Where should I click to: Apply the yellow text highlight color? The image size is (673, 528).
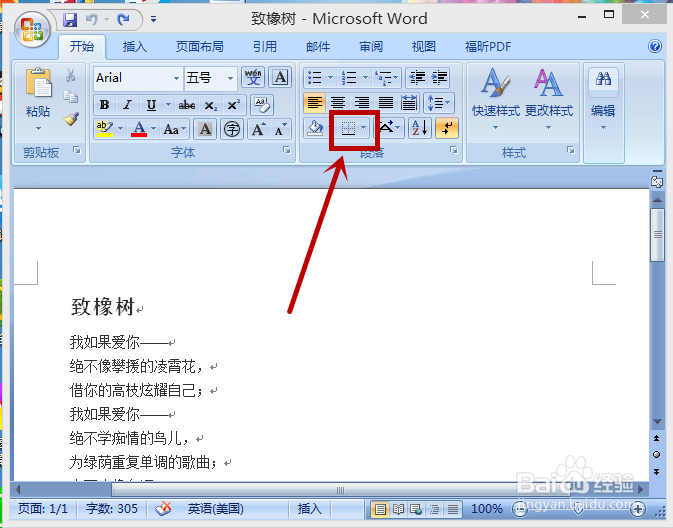[x=105, y=129]
